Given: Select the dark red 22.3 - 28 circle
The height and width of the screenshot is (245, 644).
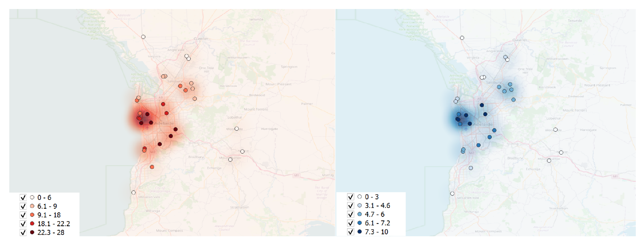Looking at the screenshot, I should (32, 232).
